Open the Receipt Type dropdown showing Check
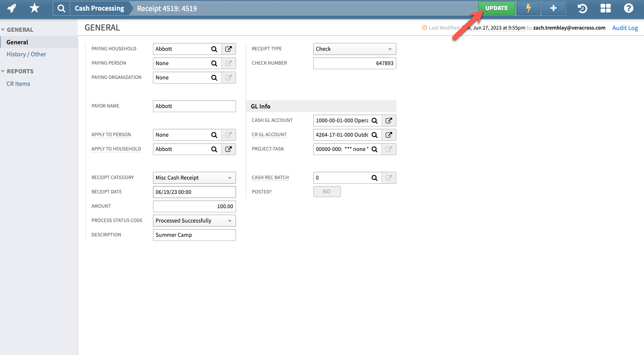 point(354,48)
